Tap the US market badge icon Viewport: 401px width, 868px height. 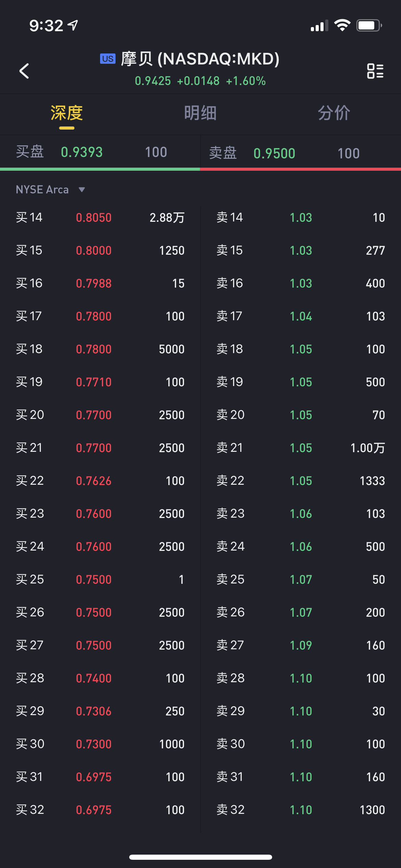[x=108, y=59]
